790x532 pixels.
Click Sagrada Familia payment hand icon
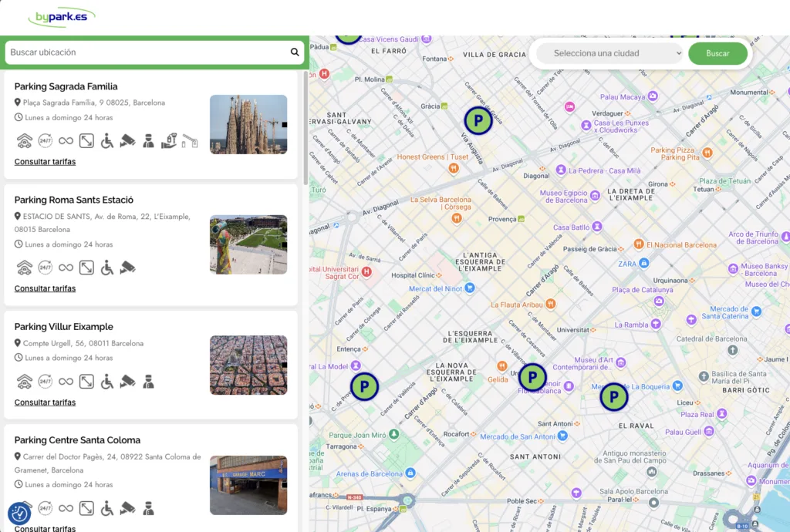(x=169, y=140)
